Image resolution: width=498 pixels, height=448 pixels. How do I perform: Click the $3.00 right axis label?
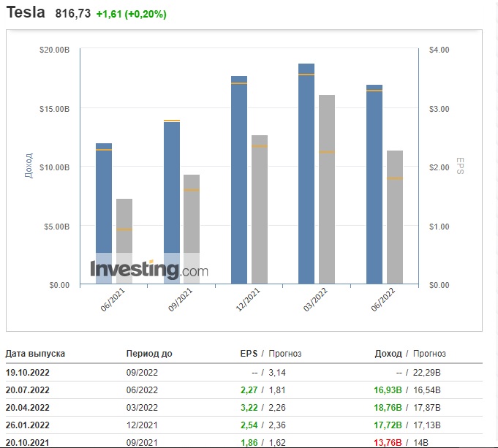click(439, 109)
